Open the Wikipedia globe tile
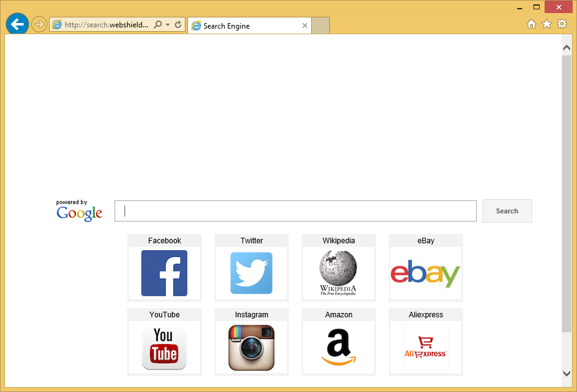This screenshot has width=577, height=392. (x=338, y=273)
